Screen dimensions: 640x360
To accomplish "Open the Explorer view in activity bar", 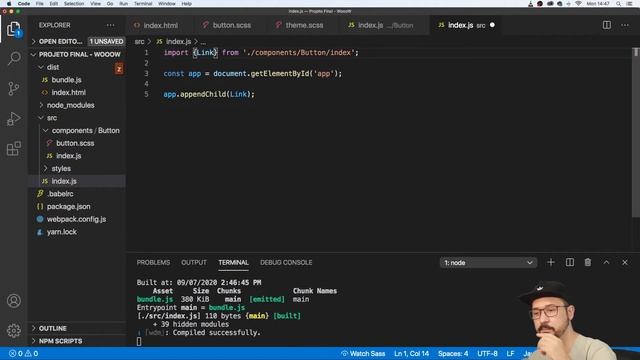I will pyautogui.click(x=13, y=29).
